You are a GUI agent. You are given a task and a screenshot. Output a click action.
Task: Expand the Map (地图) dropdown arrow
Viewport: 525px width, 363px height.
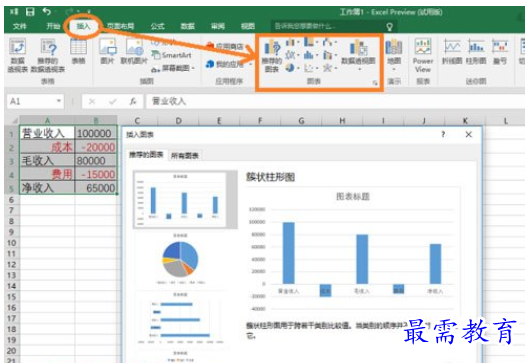click(394, 69)
